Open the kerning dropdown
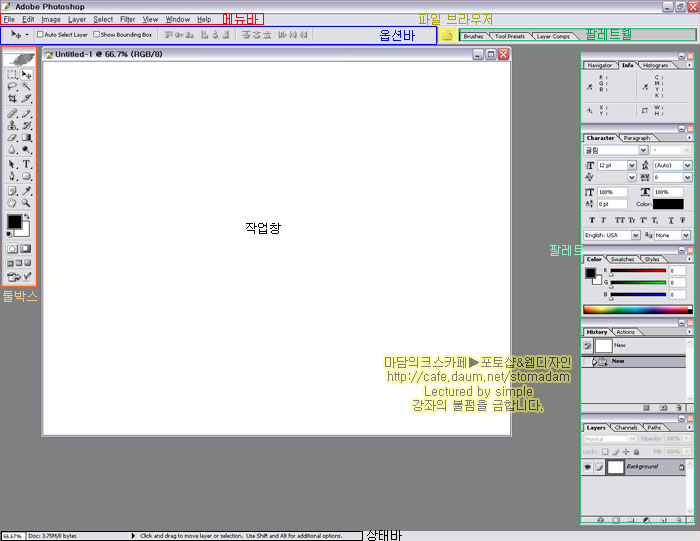The image size is (700, 541). [x=632, y=177]
